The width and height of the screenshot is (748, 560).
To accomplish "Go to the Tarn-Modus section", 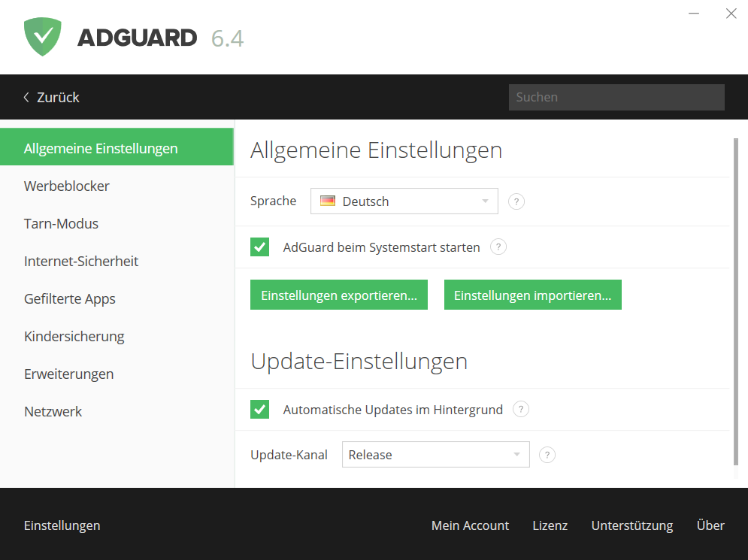I will coord(61,224).
